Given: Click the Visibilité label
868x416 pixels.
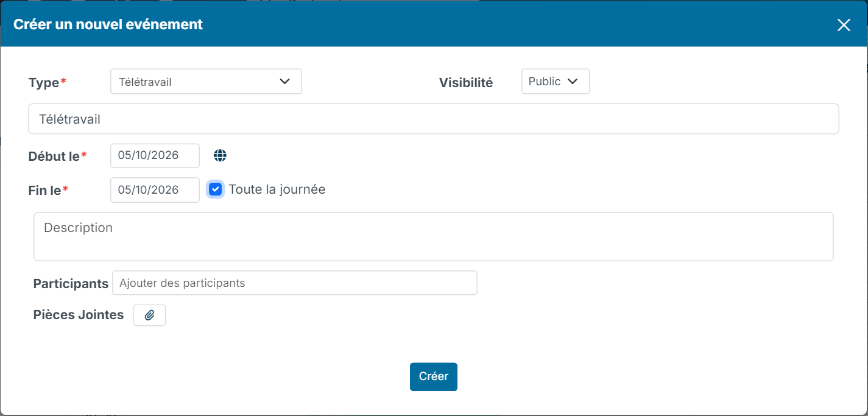Looking at the screenshot, I should point(466,83).
